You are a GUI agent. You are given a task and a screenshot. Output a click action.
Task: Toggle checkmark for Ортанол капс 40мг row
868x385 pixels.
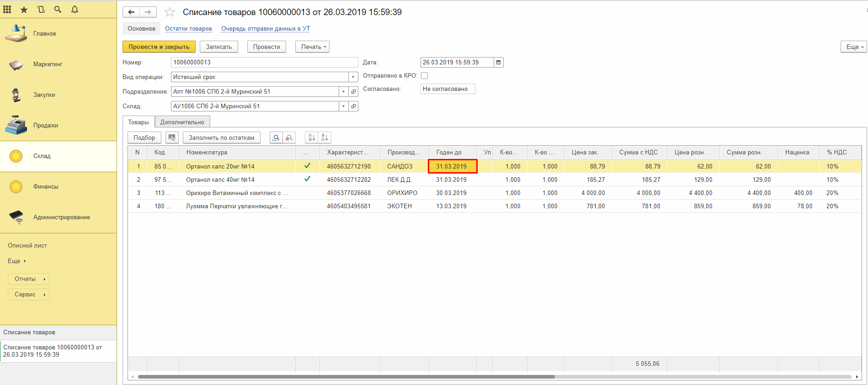pyautogui.click(x=307, y=179)
